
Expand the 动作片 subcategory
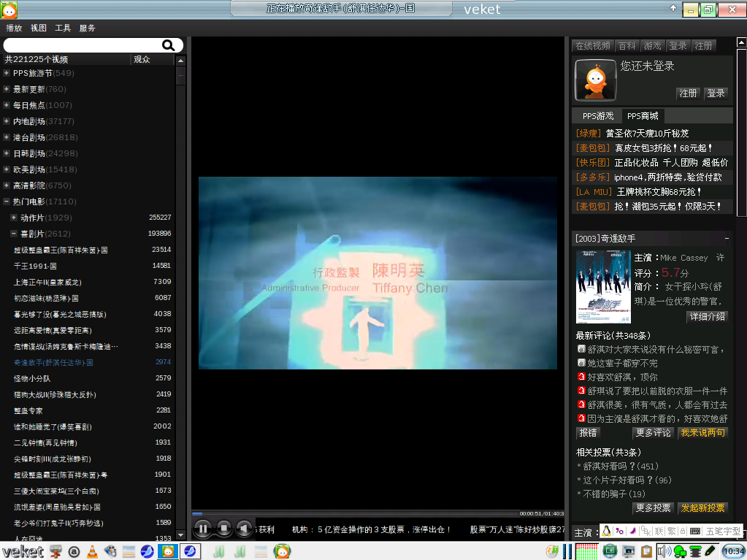pos(14,218)
